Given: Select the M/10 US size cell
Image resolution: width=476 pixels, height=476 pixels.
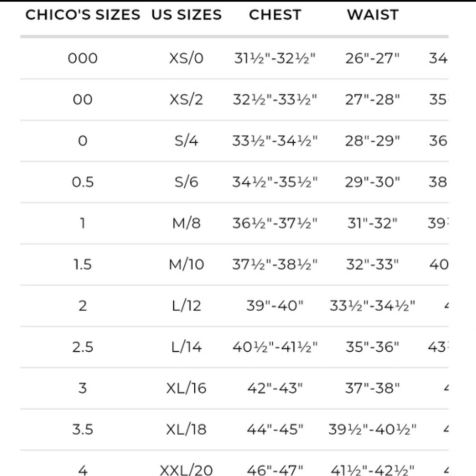Looking at the screenshot, I should click(186, 265).
